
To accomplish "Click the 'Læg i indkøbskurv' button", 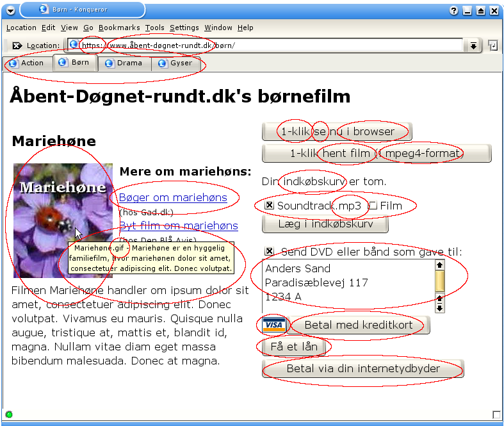I will tap(325, 224).
